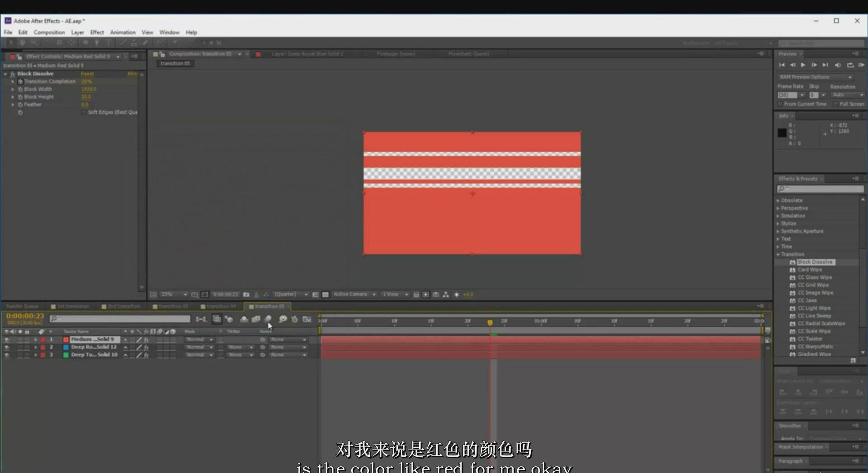Expand the Feather property
868x473 pixels.
(x=13, y=105)
